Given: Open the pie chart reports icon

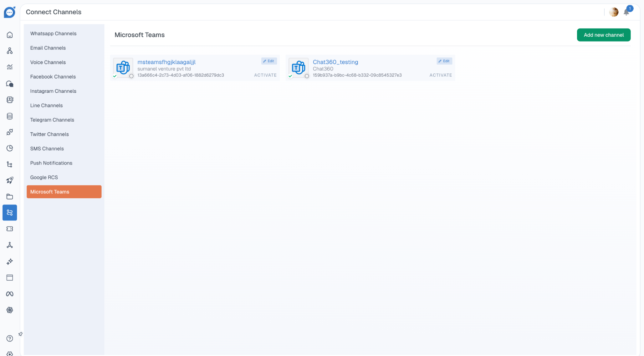Looking at the screenshot, I should click(x=10, y=148).
